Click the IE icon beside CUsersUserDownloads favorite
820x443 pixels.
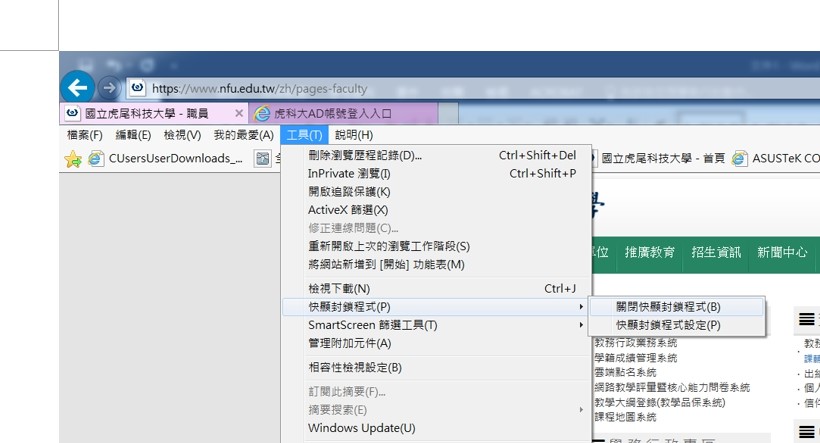[96, 158]
